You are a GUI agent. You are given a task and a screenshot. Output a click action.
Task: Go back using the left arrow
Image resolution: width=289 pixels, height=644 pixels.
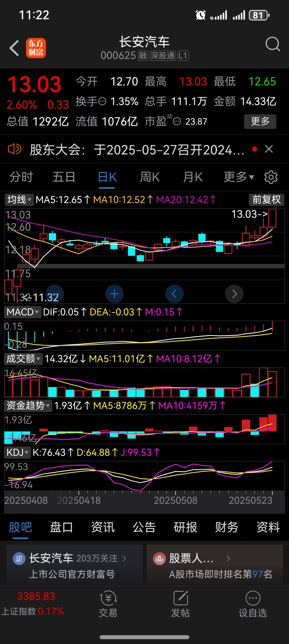(x=14, y=48)
